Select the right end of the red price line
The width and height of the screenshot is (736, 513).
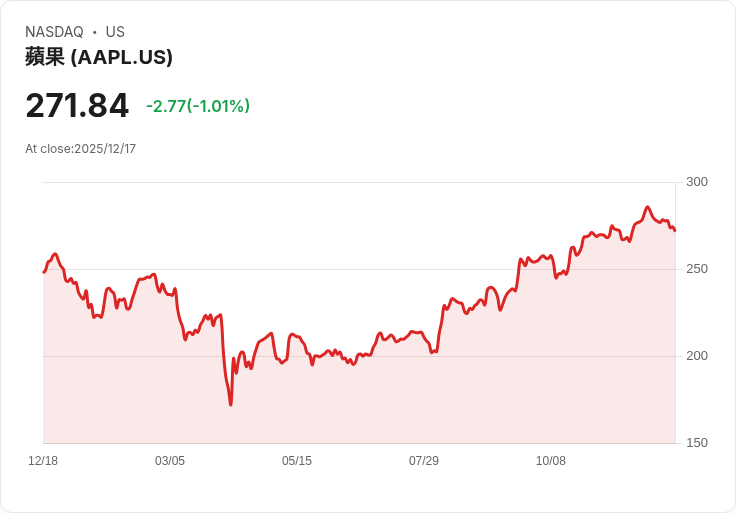tap(675, 231)
